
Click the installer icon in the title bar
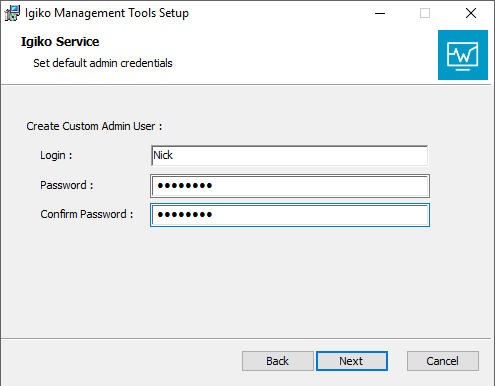(x=12, y=13)
